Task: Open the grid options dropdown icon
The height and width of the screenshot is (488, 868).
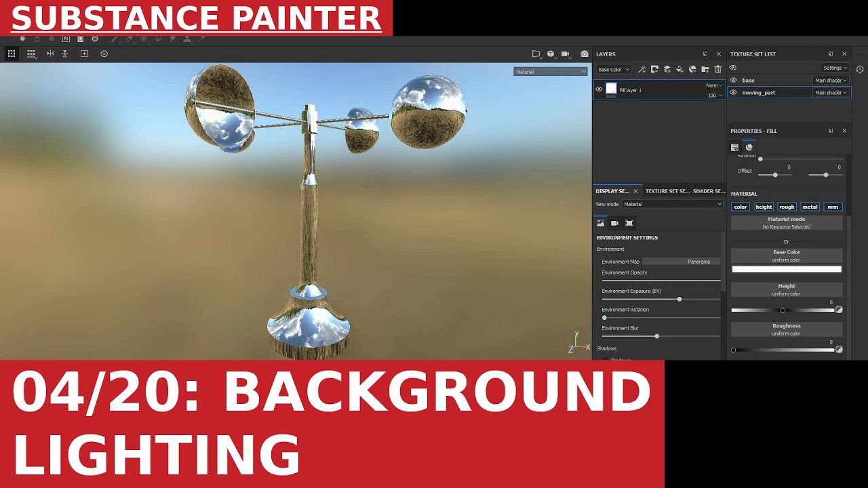Action: point(31,54)
